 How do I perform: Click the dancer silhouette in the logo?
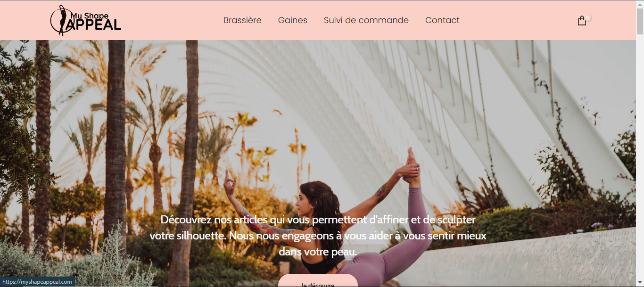(61, 20)
